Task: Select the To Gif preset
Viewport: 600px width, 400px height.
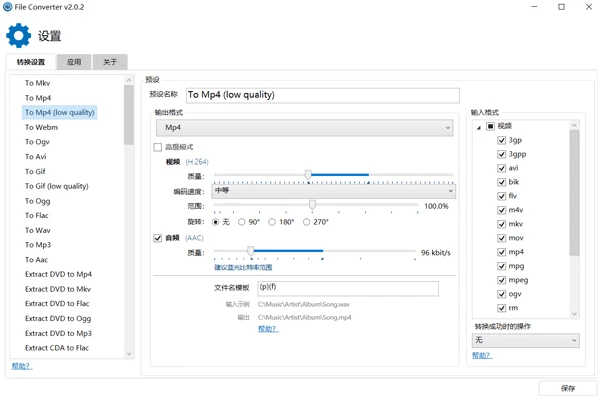Action: (x=35, y=171)
